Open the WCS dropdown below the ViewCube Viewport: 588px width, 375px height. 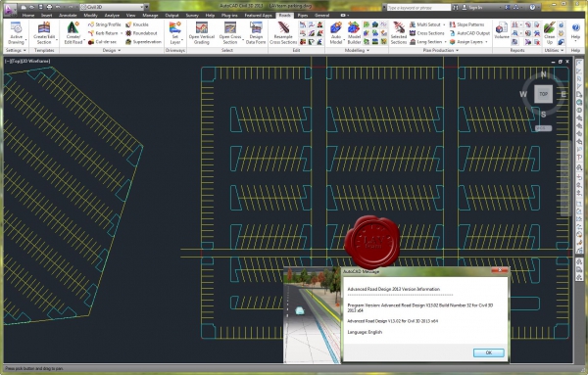(543, 128)
